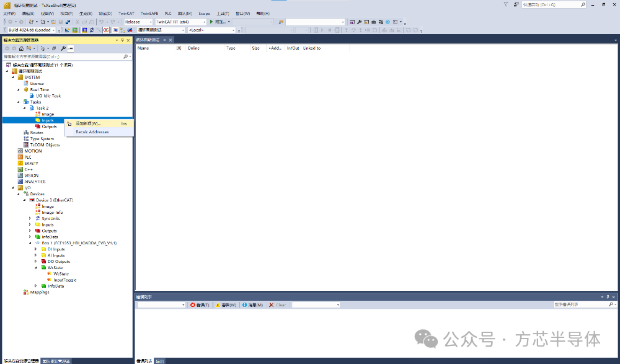620x364 pixels.
Task: Open the PLC menu in menu bar
Action: tap(168, 14)
